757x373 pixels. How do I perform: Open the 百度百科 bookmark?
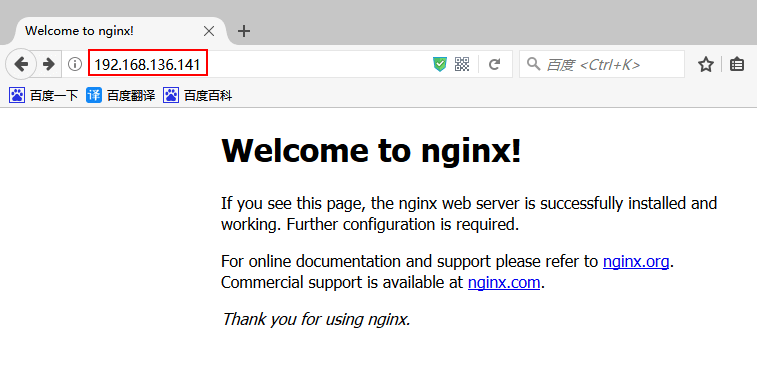click(198, 96)
